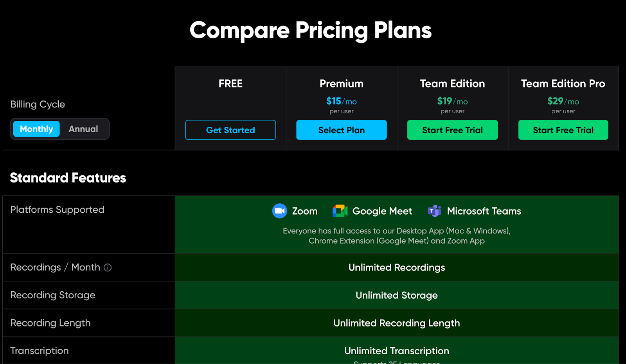Select the Unlimited Recordings row

pos(397,267)
